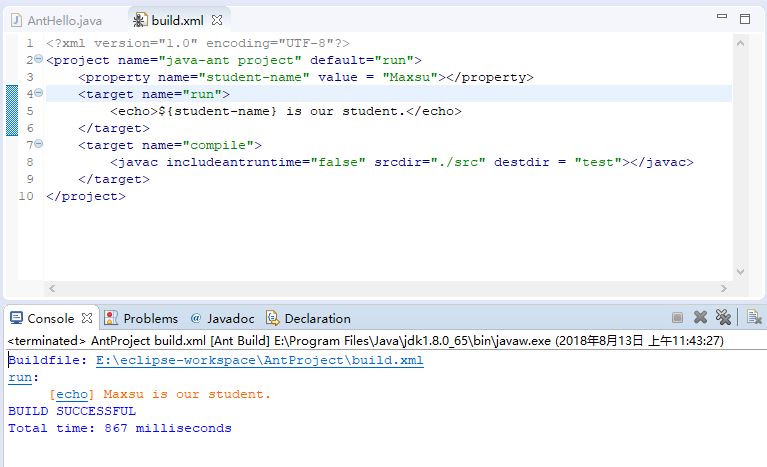The image size is (767, 467).
Task: Collapse the run target fold on line 4
Action: (38, 94)
